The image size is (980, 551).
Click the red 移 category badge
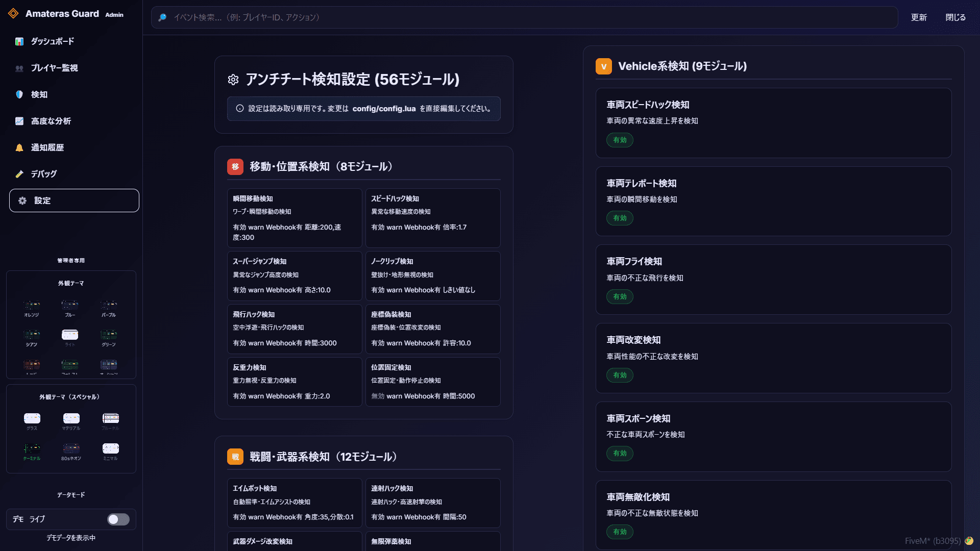coord(235,167)
